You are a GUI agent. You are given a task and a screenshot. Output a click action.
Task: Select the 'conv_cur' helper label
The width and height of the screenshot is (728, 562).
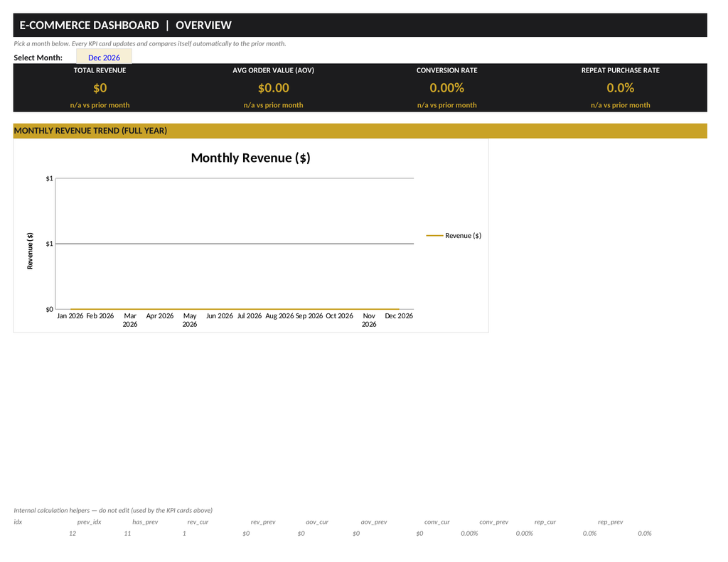(437, 522)
